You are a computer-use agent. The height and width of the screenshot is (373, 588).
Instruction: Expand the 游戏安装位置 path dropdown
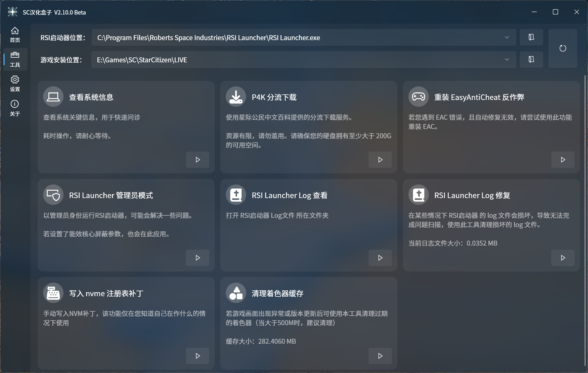[507, 60]
